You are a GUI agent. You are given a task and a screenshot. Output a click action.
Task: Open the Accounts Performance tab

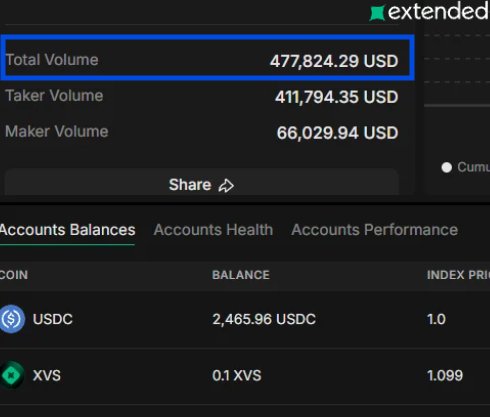pos(374,230)
